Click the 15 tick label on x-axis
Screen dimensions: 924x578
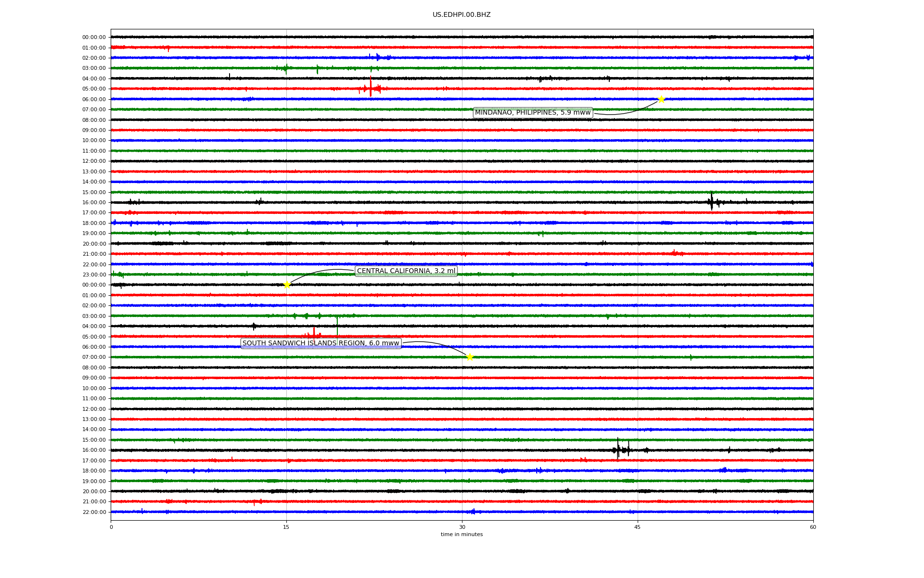pos(286,527)
